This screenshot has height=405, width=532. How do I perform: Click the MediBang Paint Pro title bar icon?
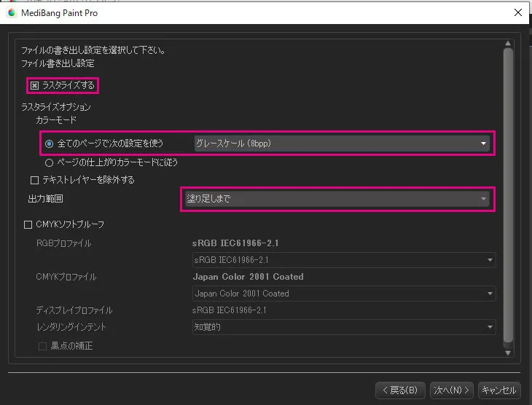(11, 12)
